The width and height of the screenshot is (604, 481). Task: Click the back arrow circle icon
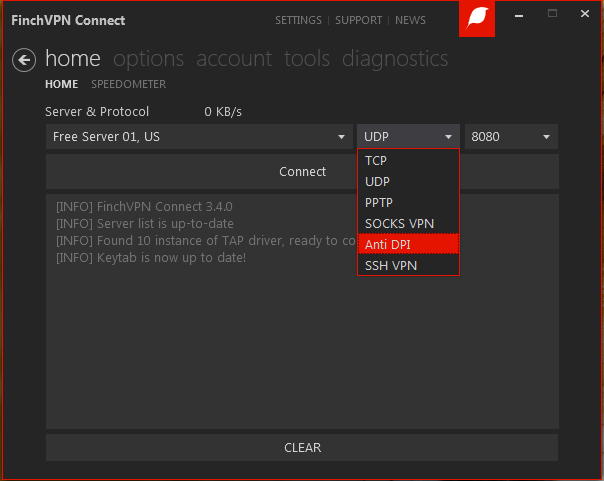24,60
